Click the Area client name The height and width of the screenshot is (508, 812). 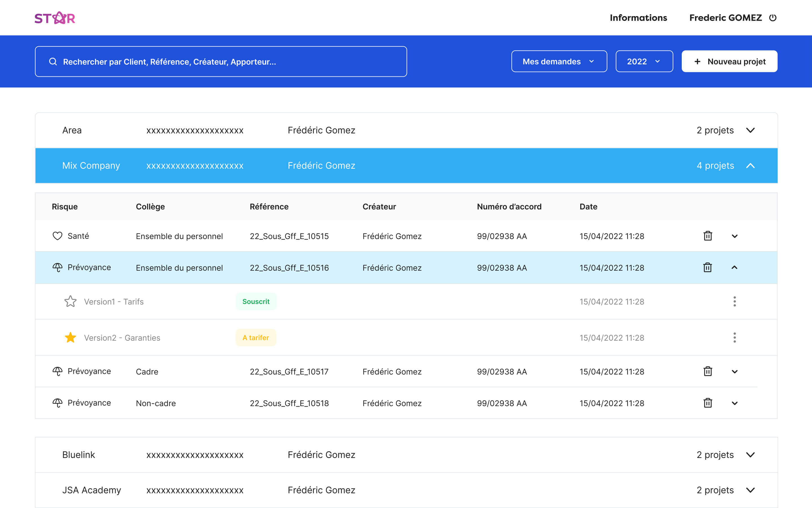[72, 130]
